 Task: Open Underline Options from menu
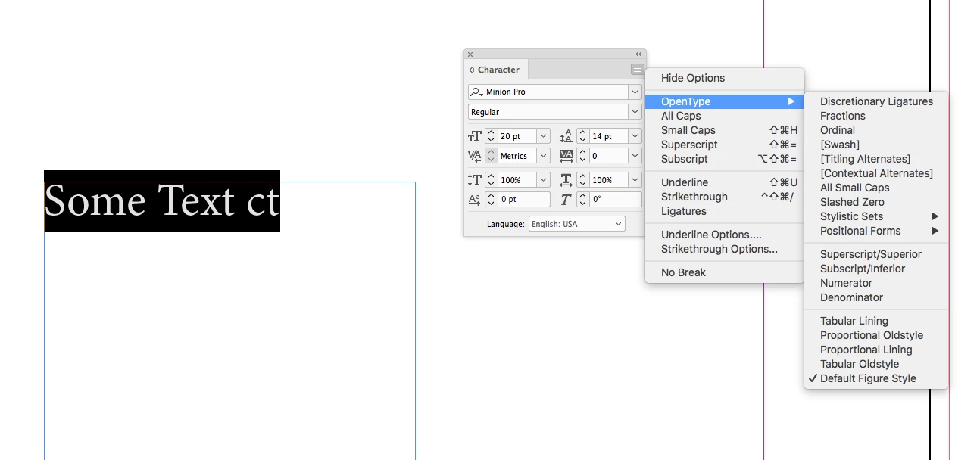(724, 235)
